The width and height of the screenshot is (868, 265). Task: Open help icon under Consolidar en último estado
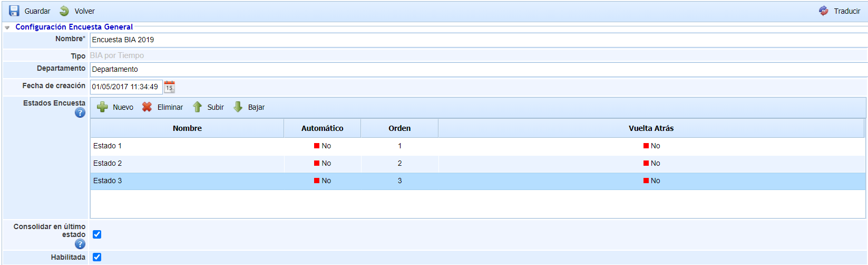click(80, 244)
